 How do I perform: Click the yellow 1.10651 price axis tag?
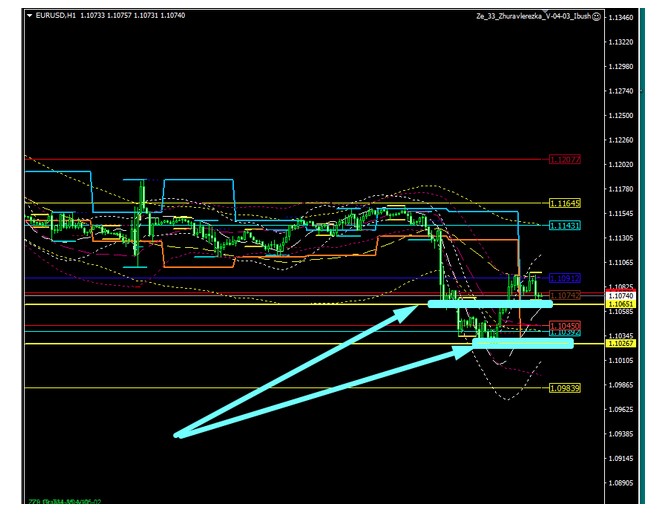tap(624, 304)
